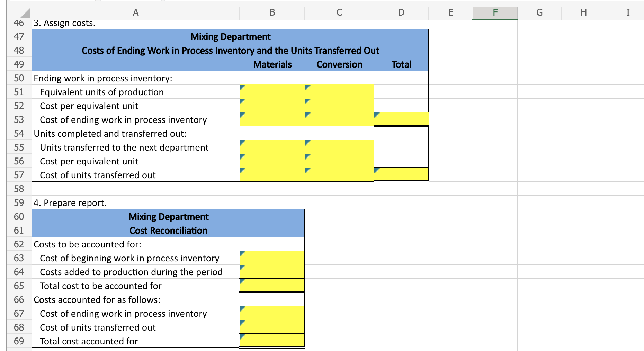Select row 69 header
The image size is (644, 351).
19,341
